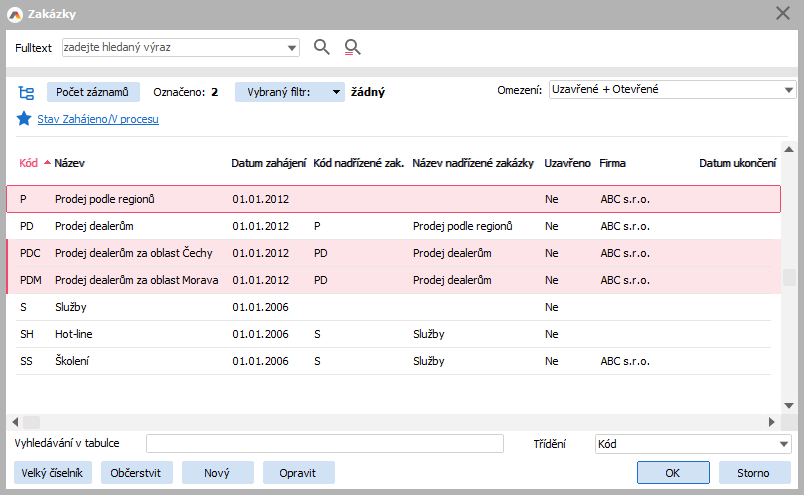Click the vertical scrollbar down arrow
This screenshot has width=804, height=495.
tap(789, 406)
